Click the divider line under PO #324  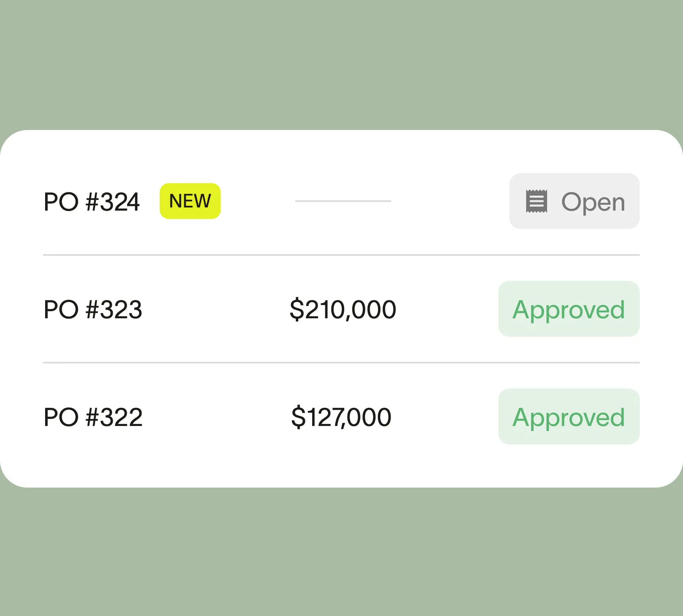341,255
